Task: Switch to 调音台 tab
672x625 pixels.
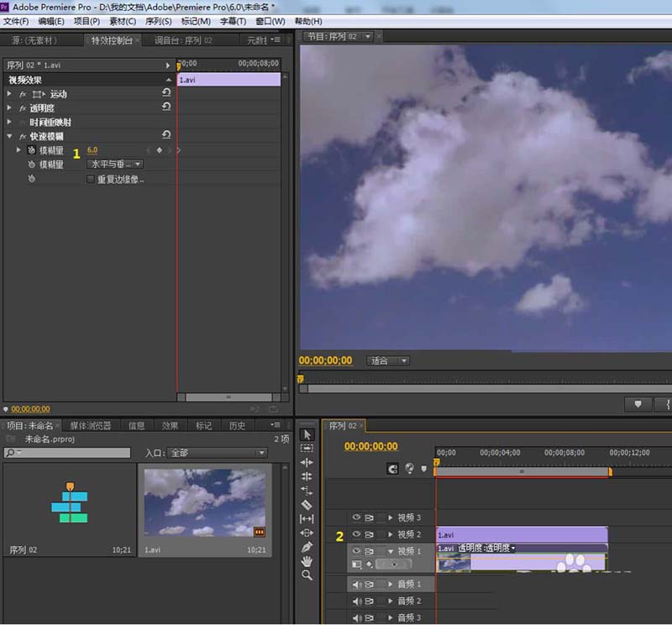Action: [183, 40]
